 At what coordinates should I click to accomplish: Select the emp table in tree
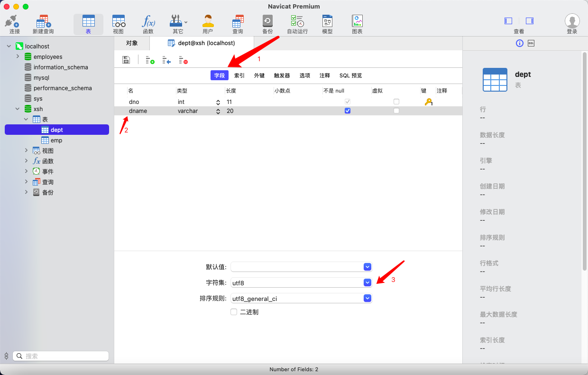(x=56, y=140)
